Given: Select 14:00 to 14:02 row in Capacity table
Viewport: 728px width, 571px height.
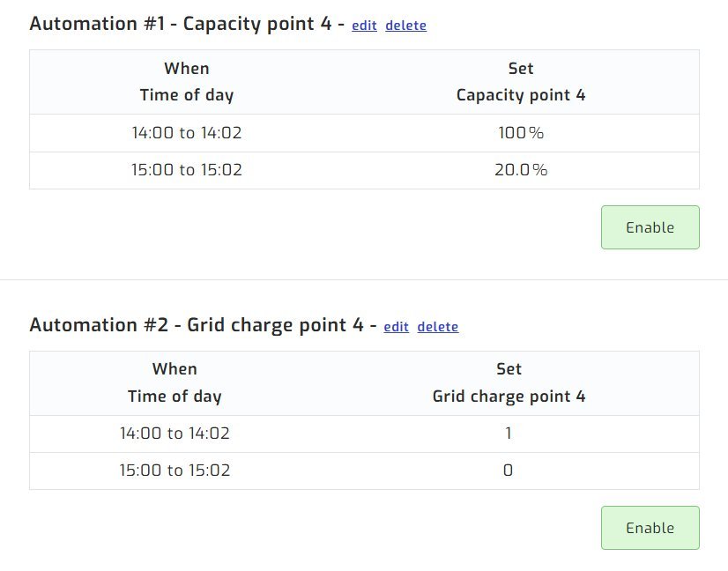Looking at the screenshot, I should click(187, 133).
